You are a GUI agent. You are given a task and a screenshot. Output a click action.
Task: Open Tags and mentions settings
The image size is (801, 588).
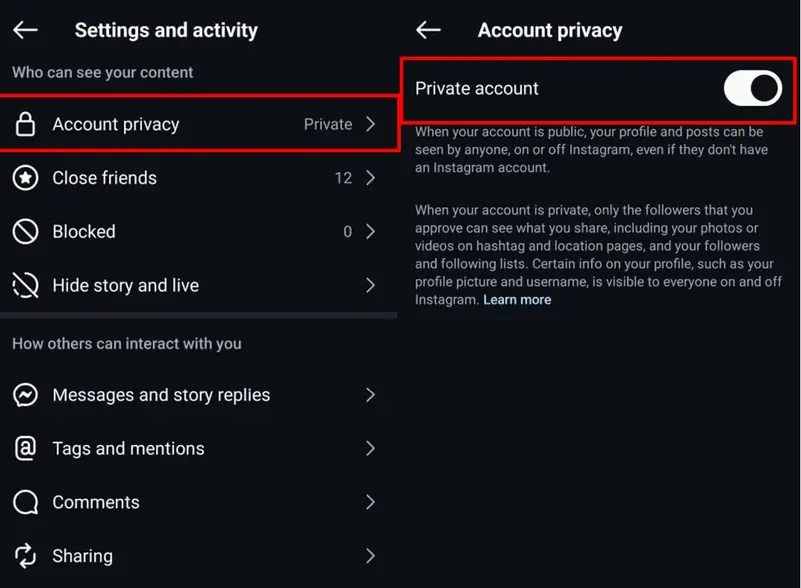(x=199, y=449)
